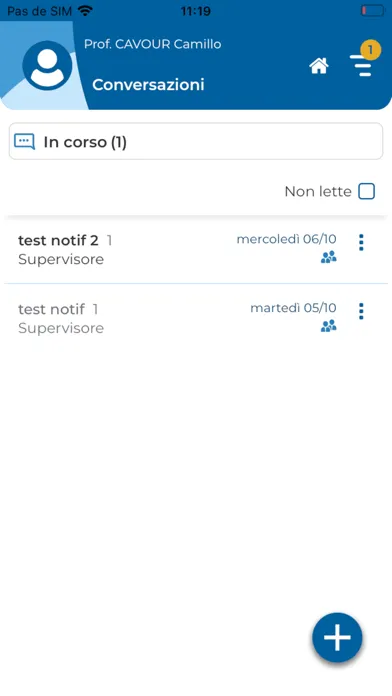Screen dimensions: 392x696
Task: Tap the user profile avatar
Action: [47, 66]
